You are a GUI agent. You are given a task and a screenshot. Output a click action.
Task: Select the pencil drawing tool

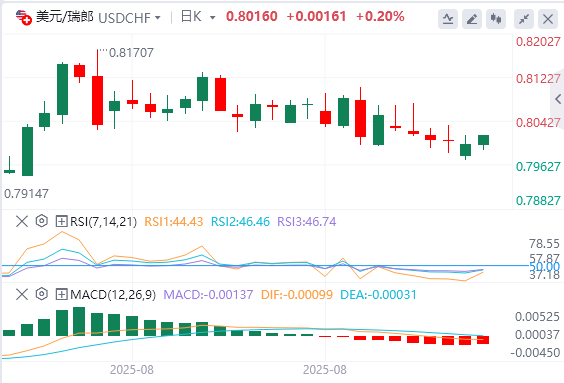coord(472,19)
